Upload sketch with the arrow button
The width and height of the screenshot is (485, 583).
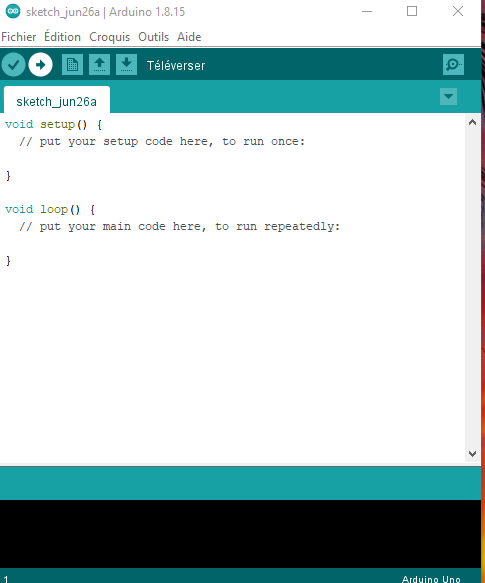pyautogui.click(x=41, y=65)
